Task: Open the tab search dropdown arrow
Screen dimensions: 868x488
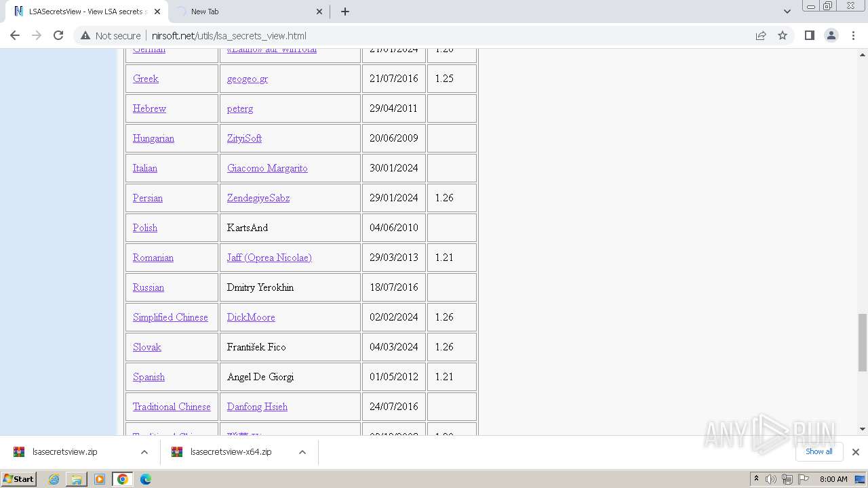Action: (x=787, y=12)
